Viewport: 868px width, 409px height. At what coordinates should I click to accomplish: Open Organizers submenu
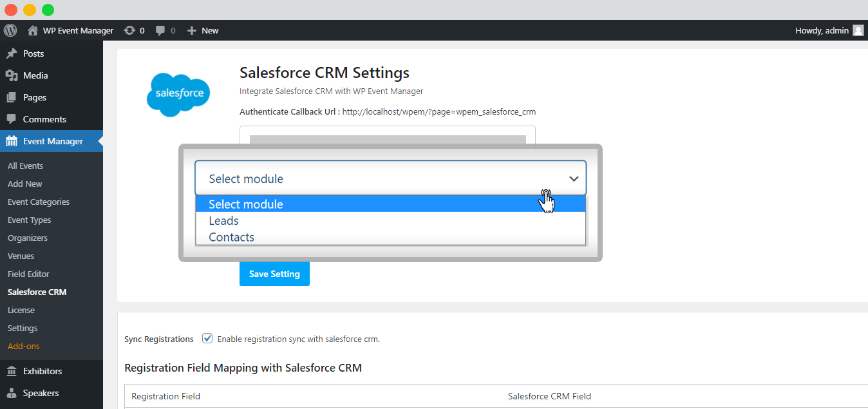pos(28,238)
